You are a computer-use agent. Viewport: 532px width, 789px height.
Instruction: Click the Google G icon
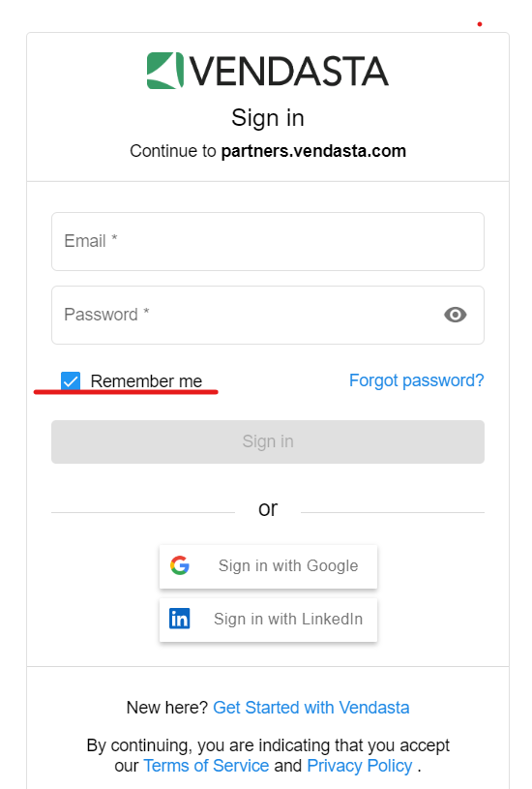180,565
